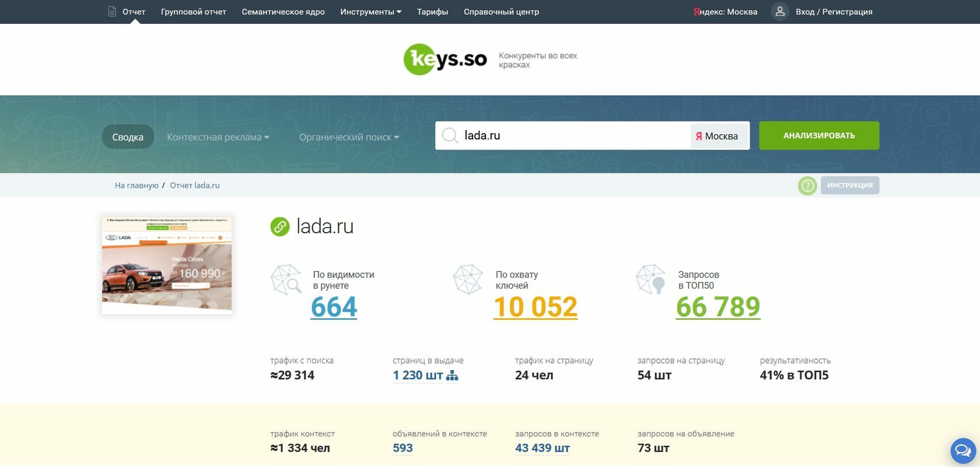The image size is (980, 467).
Task: Open the Отчет menu item
Action: click(134, 12)
